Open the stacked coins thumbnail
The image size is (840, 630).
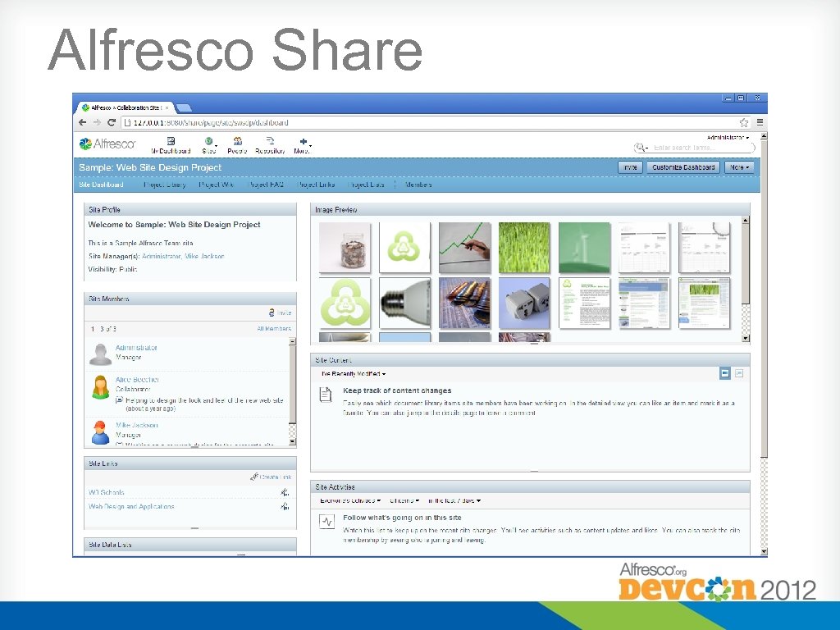tap(464, 303)
